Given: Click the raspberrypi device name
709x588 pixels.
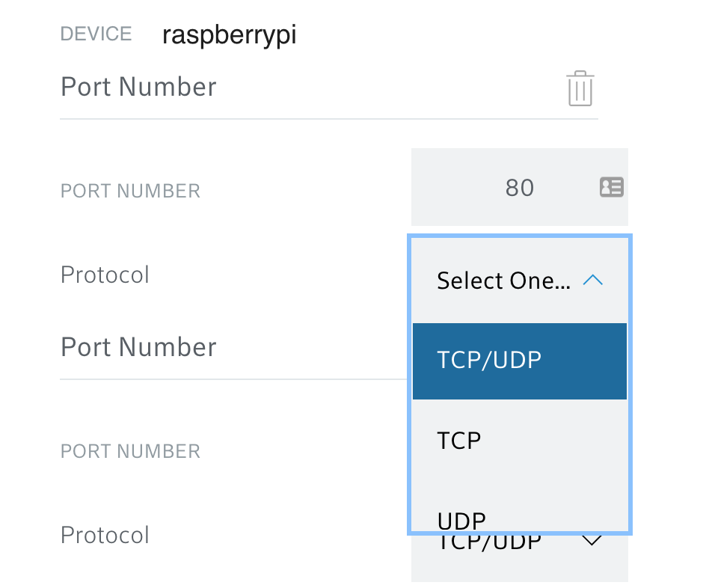Looking at the screenshot, I should (x=230, y=34).
